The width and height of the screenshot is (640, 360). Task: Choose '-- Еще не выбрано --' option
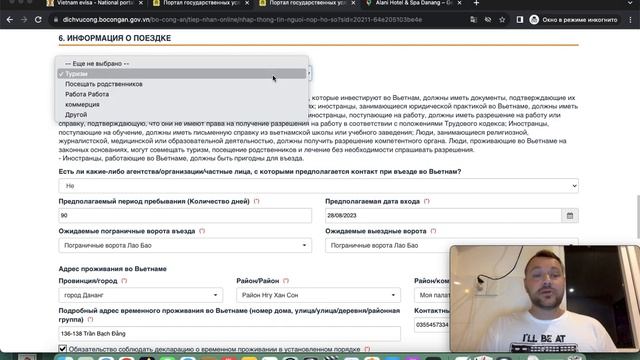point(182,64)
